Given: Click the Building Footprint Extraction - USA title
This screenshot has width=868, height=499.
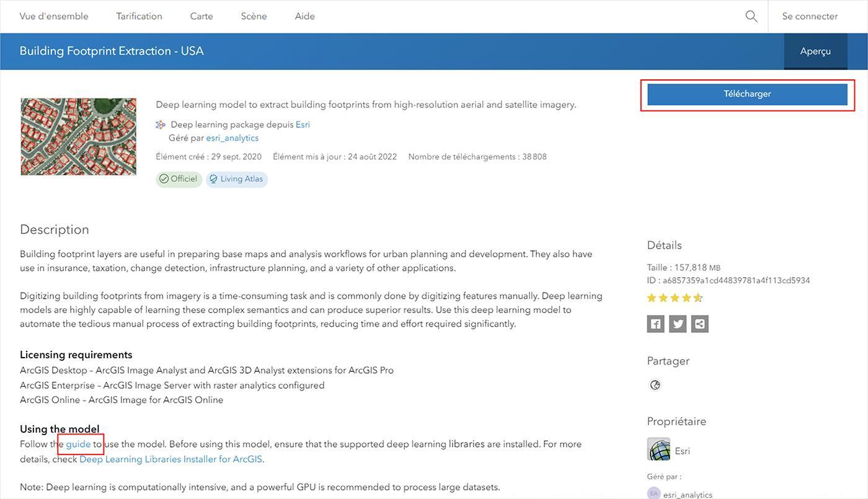Looking at the screenshot, I should click(112, 51).
